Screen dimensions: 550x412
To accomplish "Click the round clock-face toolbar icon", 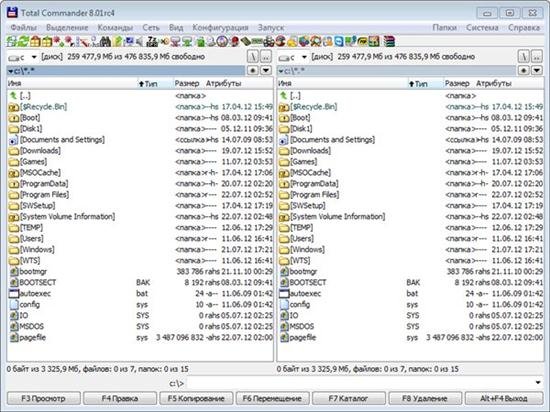I will coord(222,41).
